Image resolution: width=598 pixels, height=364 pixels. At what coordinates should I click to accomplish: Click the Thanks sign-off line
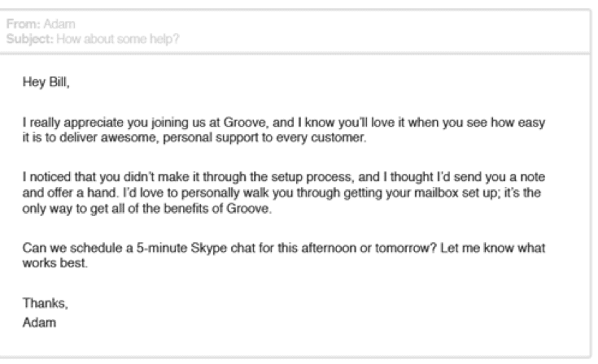39,304
